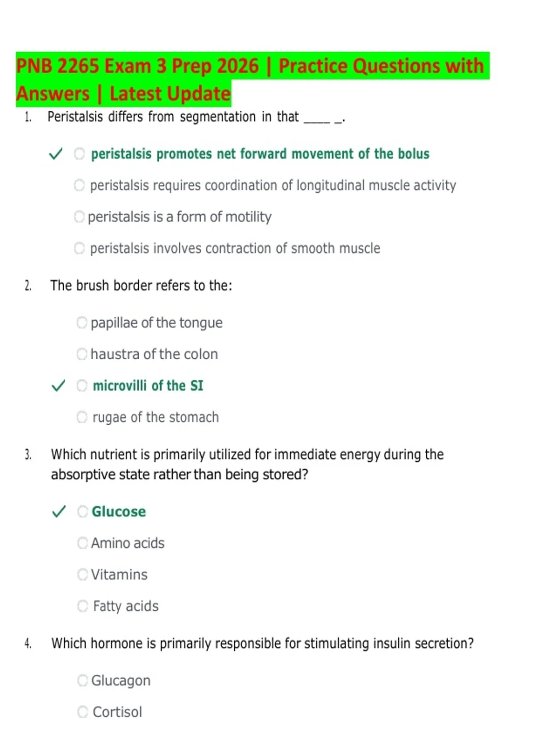This screenshot has height=756, width=534.
Task: Click the green checkmark beside question 1 answer
Action: [56, 154]
